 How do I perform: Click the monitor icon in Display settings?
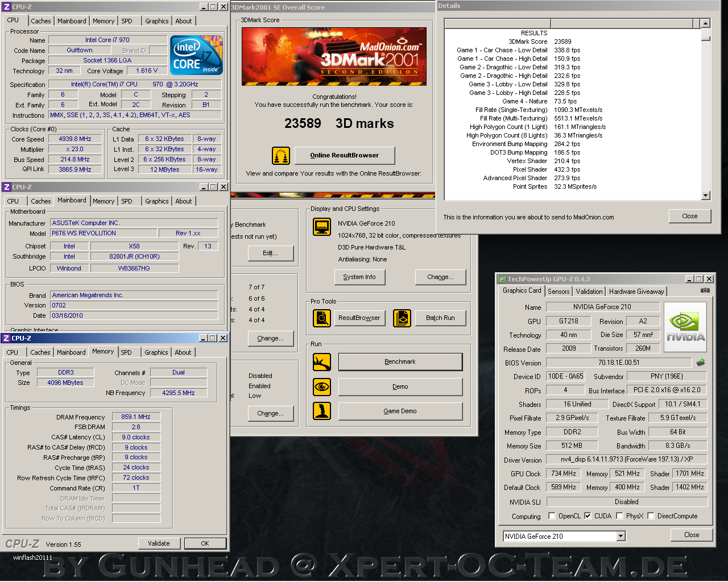click(322, 227)
